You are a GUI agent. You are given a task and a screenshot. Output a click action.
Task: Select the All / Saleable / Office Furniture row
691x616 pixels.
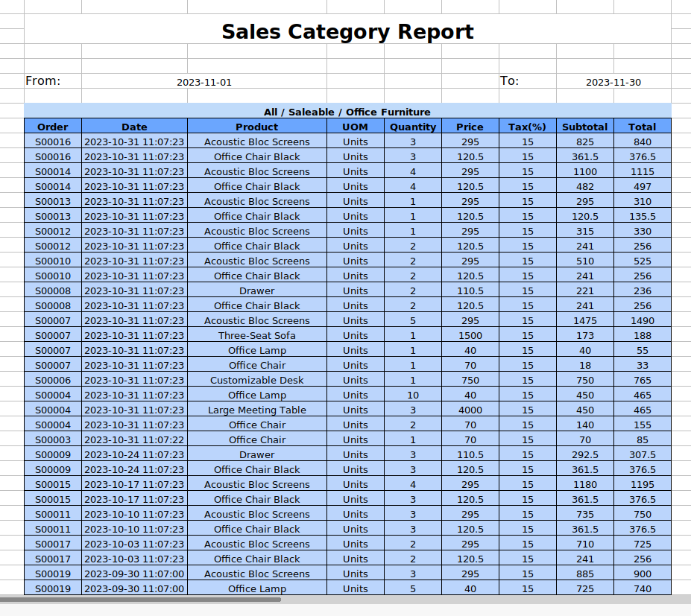coord(347,112)
